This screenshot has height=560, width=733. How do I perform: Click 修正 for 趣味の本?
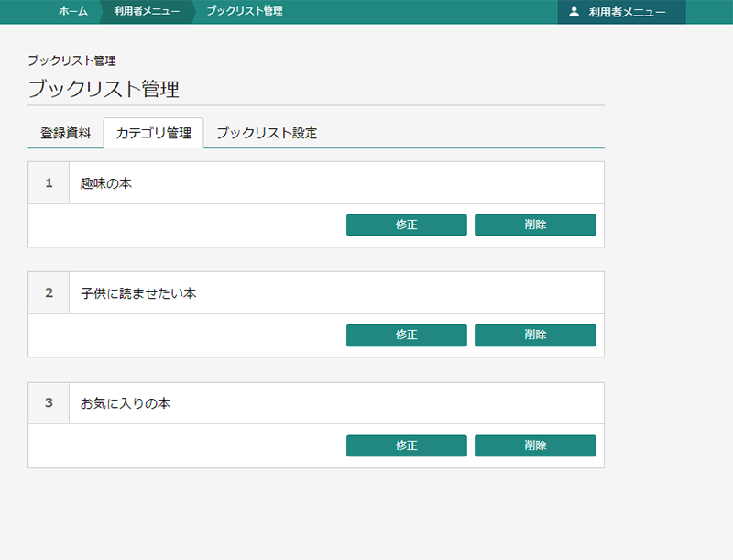[x=407, y=225]
